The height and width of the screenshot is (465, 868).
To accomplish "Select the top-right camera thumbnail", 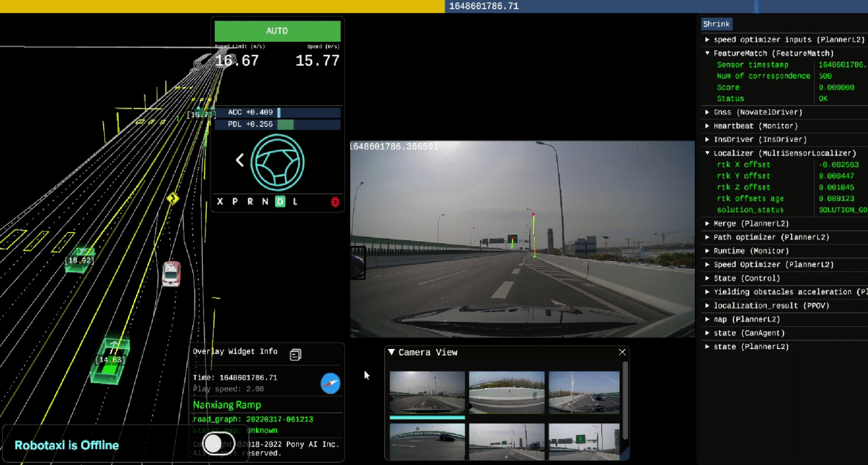I will tap(584, 392).
